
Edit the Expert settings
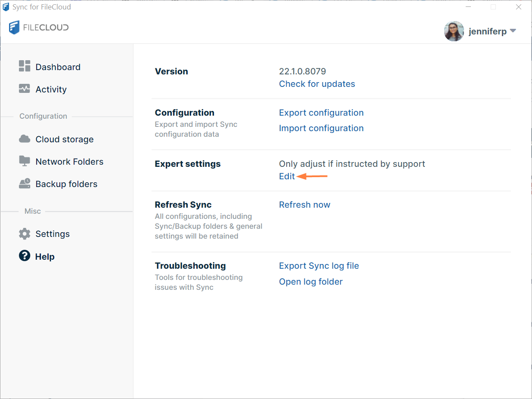coord(287,176)
